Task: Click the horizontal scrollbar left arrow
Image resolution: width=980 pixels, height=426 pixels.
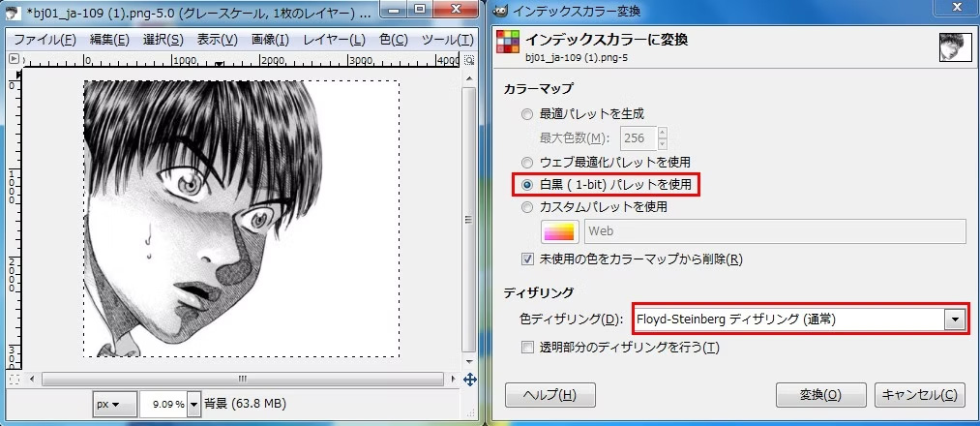Action: 33,380
